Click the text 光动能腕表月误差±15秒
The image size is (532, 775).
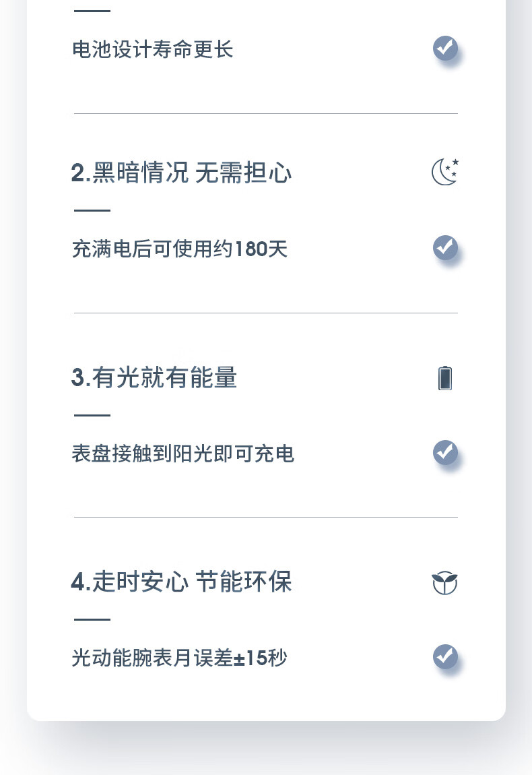(179, 658)
